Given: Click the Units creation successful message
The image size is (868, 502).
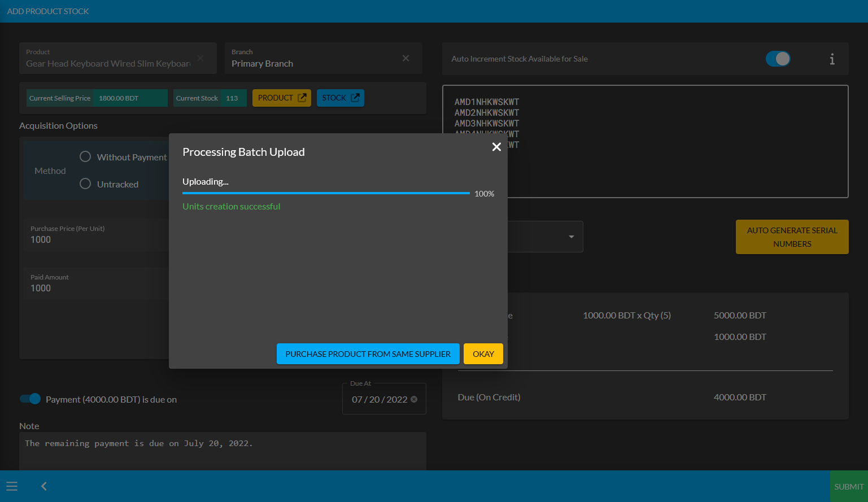Looking at the screenshot, I should coord(231,207).
